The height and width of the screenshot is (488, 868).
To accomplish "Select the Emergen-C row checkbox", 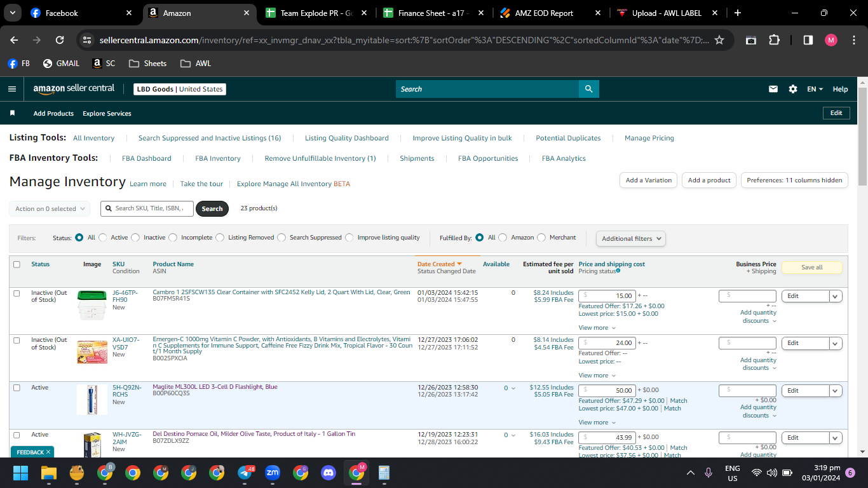I will pyautogui.click(x=17, y=341).
